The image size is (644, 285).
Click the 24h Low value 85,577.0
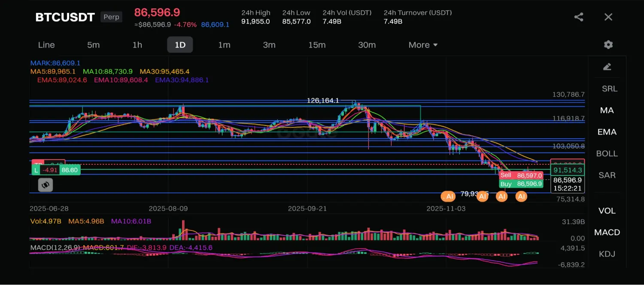tap(296, 21)
